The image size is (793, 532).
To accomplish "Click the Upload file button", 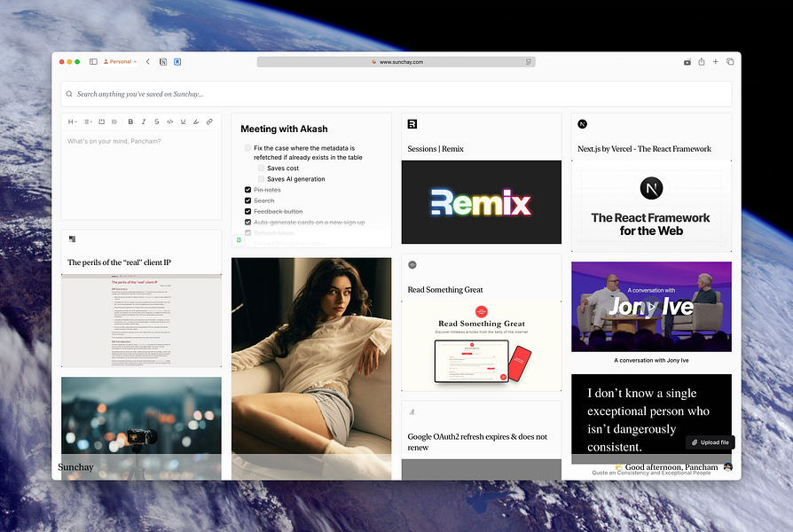I will coord(711,442).
